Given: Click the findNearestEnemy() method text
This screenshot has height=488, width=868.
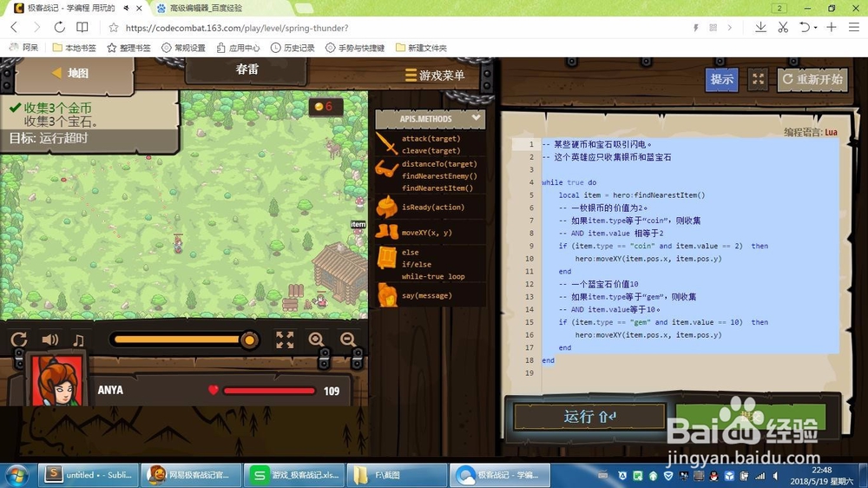Looking at the screenshot, I should [x=439, y=175].
